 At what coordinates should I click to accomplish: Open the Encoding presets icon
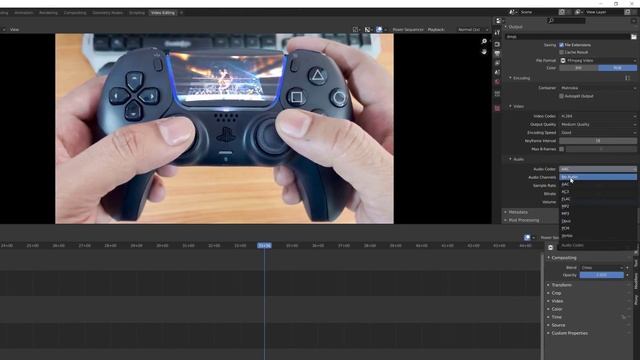[628, 78]
